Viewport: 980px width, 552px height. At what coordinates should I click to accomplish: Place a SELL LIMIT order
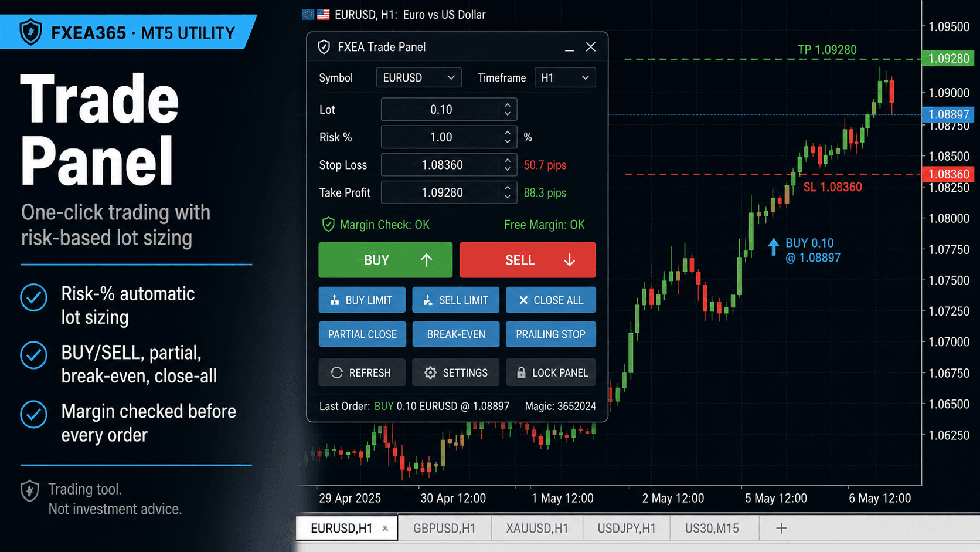pos(455,300)
